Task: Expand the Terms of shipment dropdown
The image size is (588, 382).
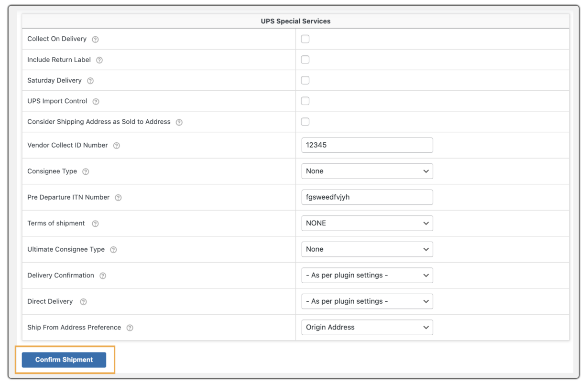Action: [367, 223]
